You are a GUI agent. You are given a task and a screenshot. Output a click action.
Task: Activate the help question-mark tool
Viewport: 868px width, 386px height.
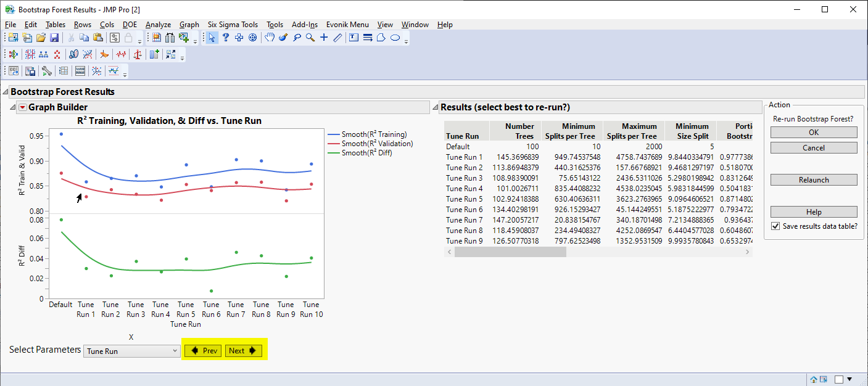[x=225, y=37]
